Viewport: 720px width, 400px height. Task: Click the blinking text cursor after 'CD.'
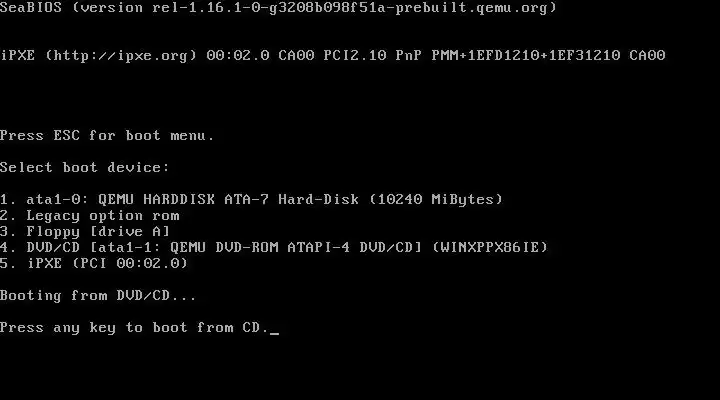(x=274, y=332)
